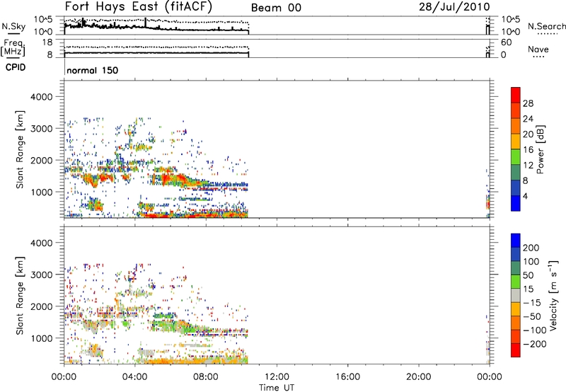Click the '3000' tick of the velocity panel
The width and height of the screenshot is (566, 392).
(41, 275)
